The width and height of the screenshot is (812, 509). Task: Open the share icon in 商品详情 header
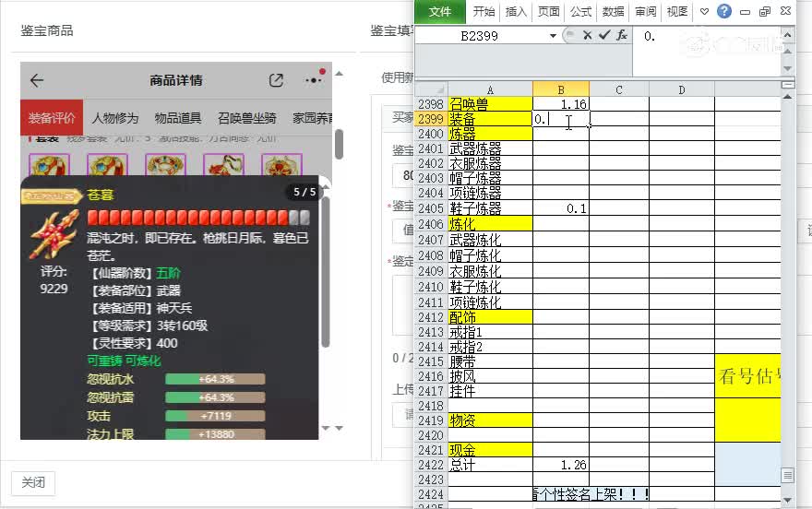(x=276, y=80)
